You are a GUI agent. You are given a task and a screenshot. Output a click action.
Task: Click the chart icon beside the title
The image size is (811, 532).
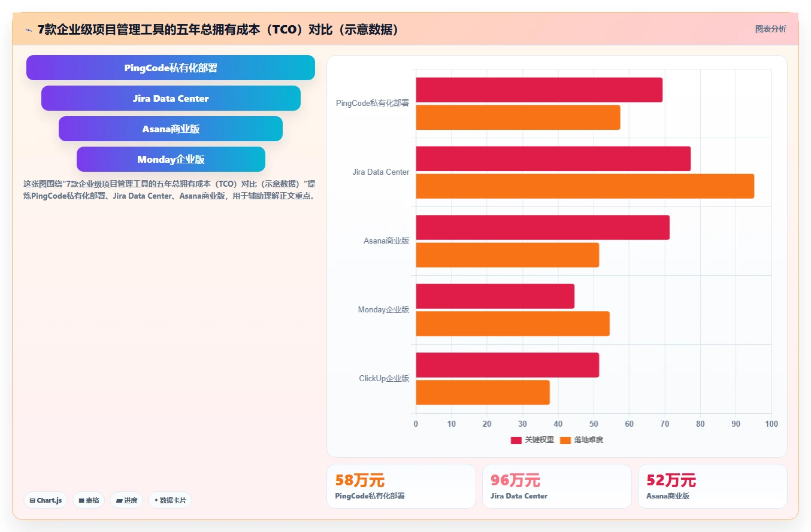click(x=29, y=29)
